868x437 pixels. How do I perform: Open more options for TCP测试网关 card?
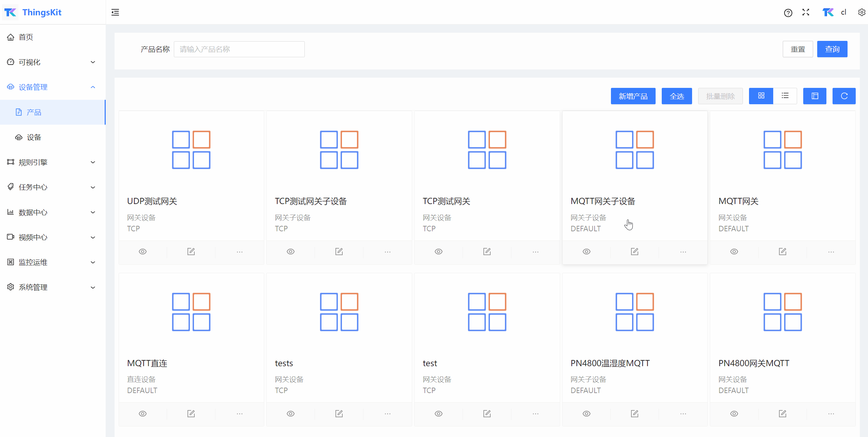point(535,252)
